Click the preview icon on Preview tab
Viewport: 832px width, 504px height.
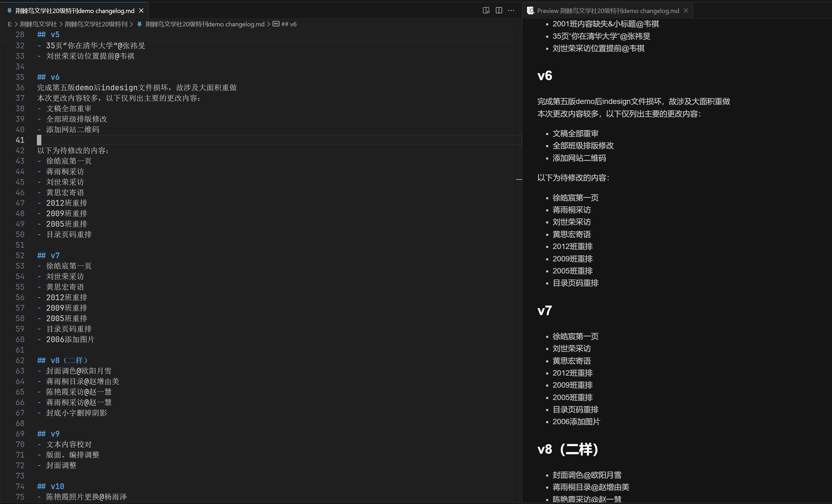point(530,11)
